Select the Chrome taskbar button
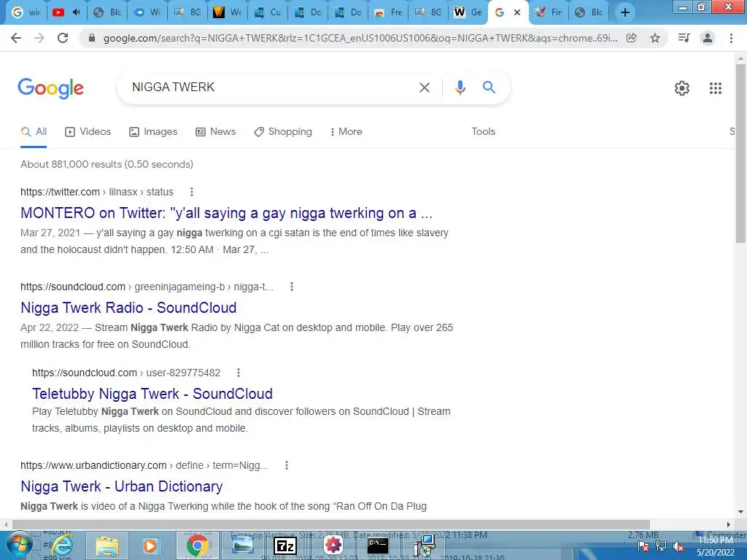747x560 pixels. coord(197,545)
